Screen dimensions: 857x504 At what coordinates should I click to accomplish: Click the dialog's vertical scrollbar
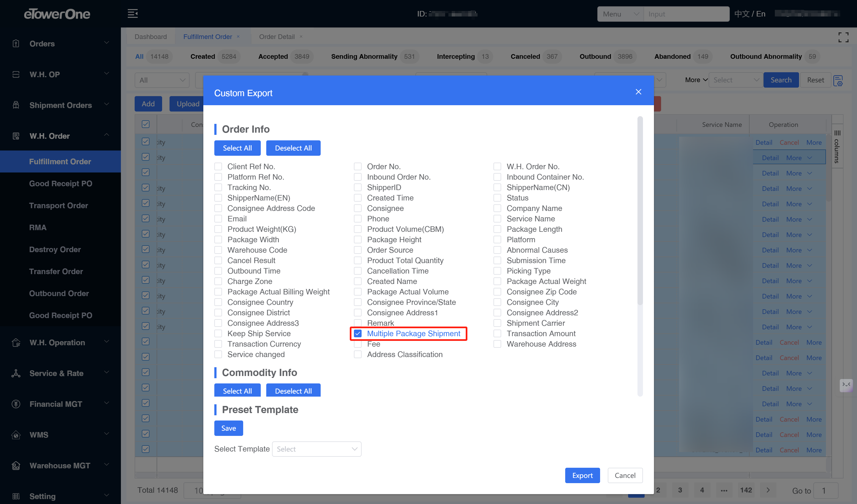[640, 211]
